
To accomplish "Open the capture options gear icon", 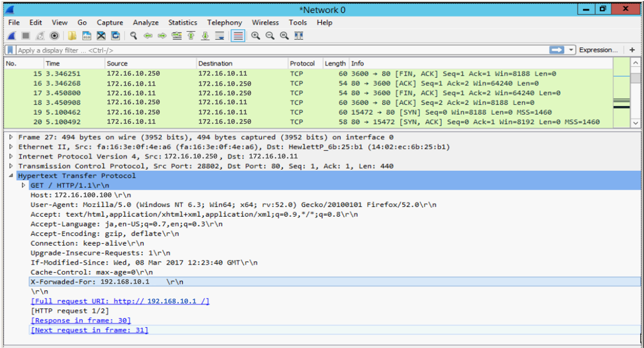I will (54, 36).
